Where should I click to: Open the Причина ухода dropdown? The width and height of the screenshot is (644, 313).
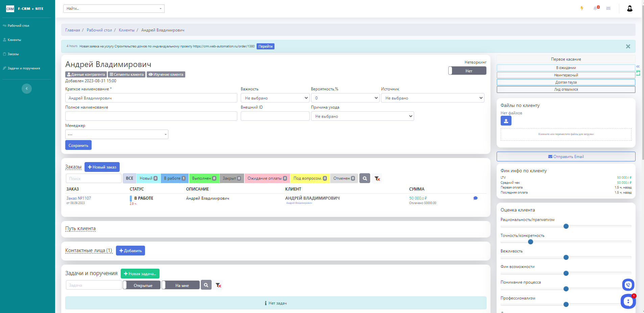362,116
